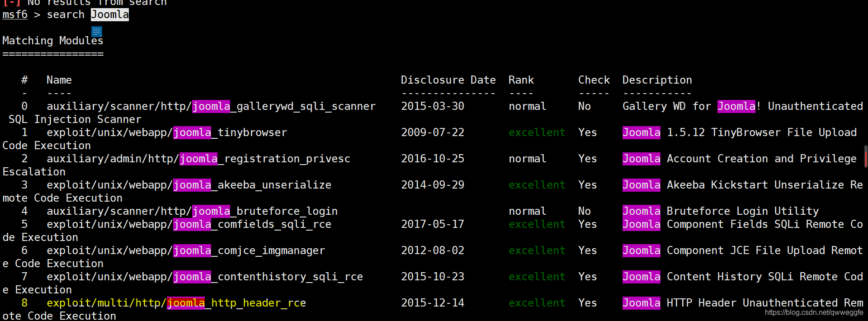Click the Disclosure Date column header
868x321 pixels.
[x=448, y=80]
